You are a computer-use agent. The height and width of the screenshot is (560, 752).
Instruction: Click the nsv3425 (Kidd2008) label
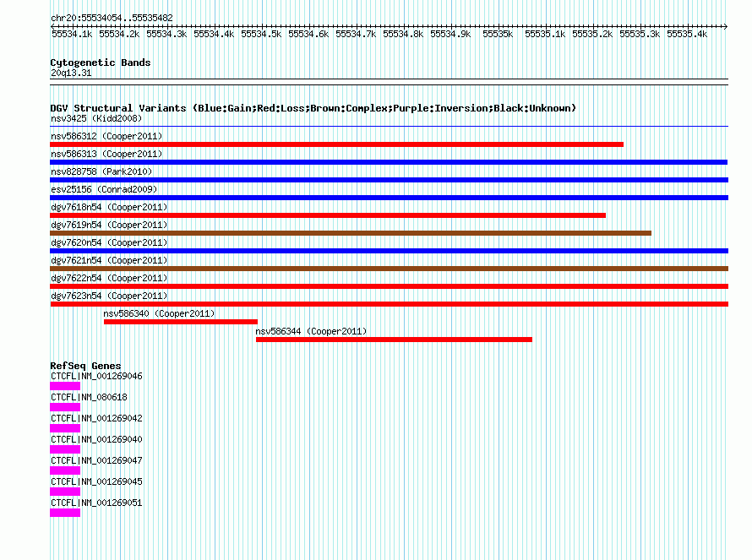coord(96,118)
